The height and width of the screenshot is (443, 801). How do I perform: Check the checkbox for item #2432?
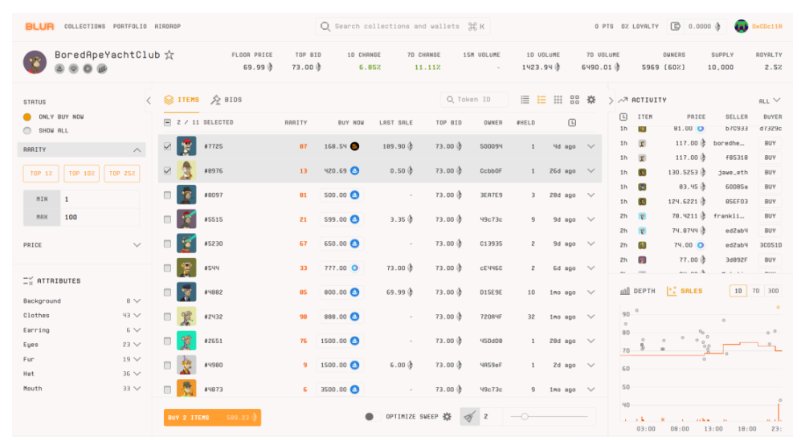tap(168, 317)
